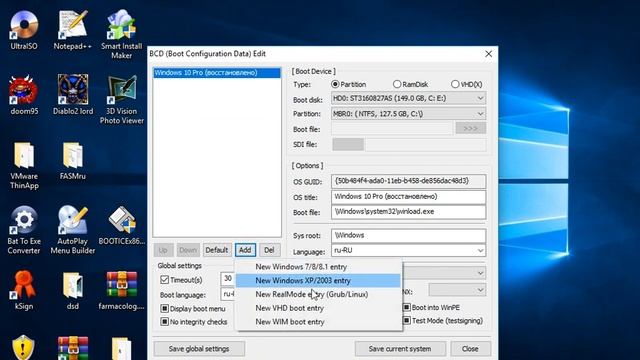Choose New Windows XP/2003 entry
The height and width of the screenshot is (360, 640).
(x=318, y=280)
